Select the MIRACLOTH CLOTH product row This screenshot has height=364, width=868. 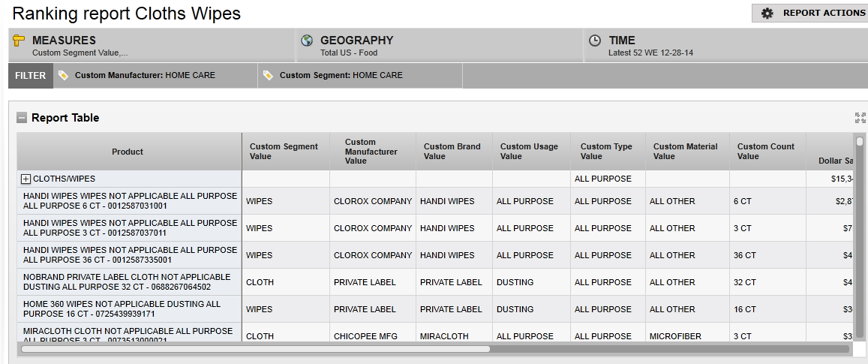click(128, 335)
